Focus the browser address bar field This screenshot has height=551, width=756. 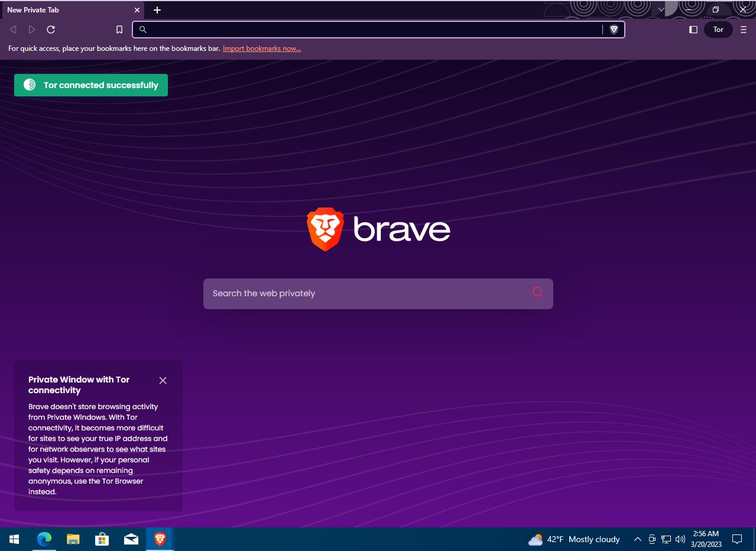[x=378, y=30]
